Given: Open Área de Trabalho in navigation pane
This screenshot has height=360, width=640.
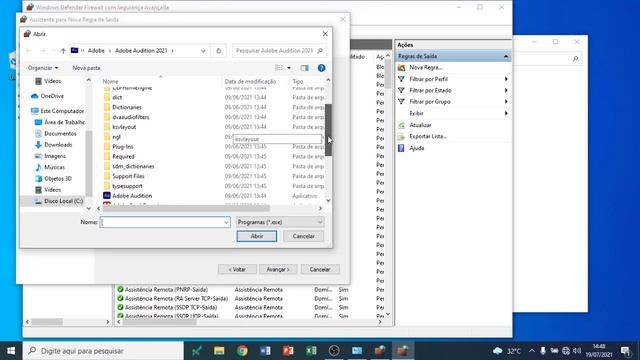Looking at the screenshot, I should click(x=64, y=122).
